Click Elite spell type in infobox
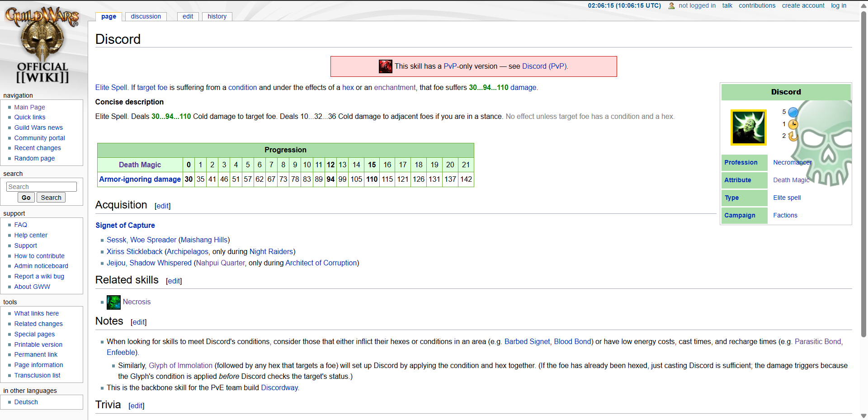 tap(787, 198)
